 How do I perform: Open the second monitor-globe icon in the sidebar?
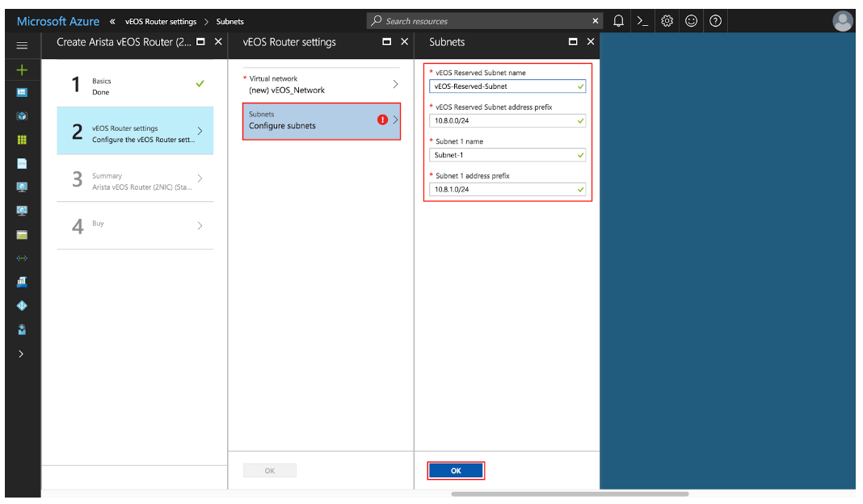click(x=22, y=211)
